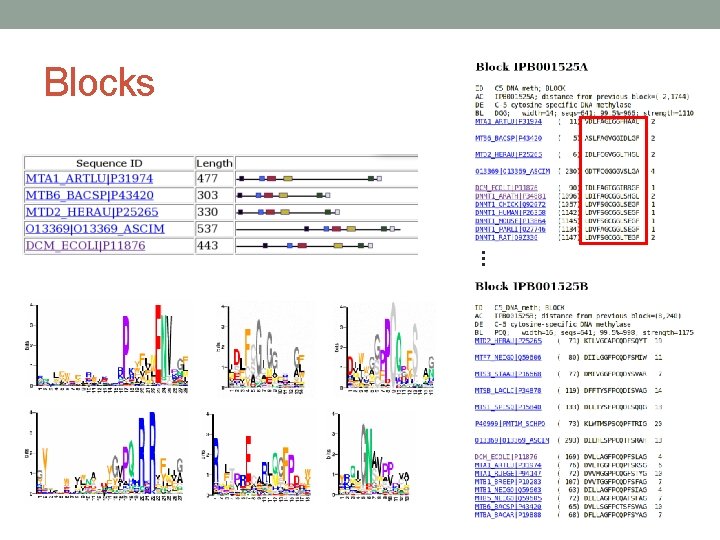This screenshot has width=720, height=540.
Task: Open the MTF7_NEIGO|Q59606 link
Action: (x=508, y=357)
